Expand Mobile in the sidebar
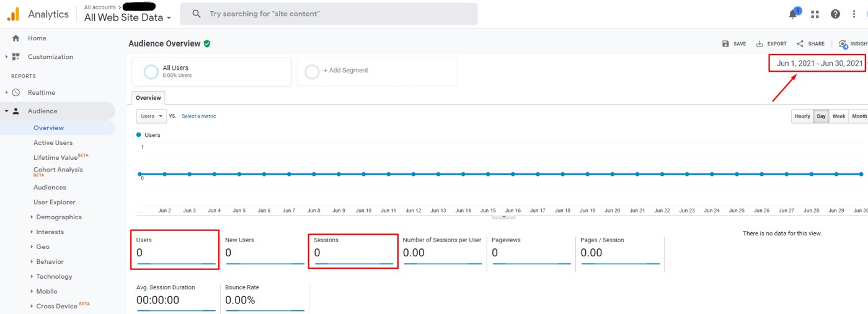The height and width of the screenshot is (314, 868). [x=32, y=292]
